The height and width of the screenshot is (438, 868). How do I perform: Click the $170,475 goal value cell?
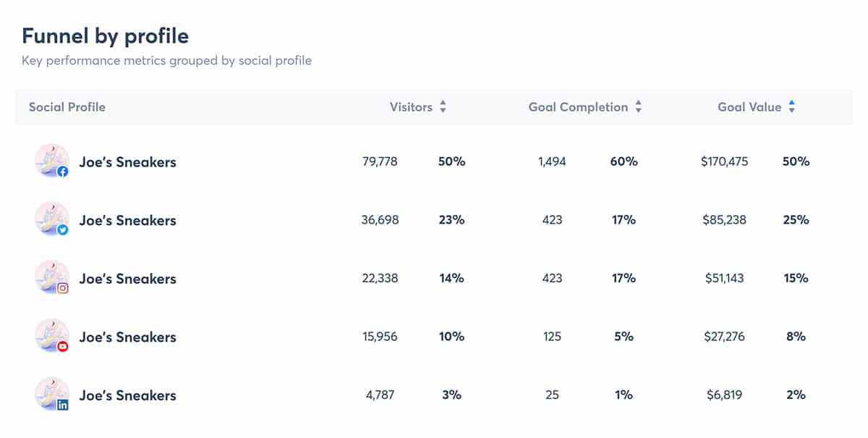[723, 161]
